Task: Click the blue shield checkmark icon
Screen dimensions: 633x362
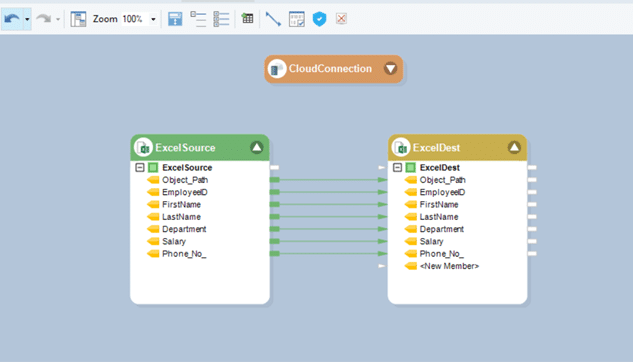Action: tap(319, 19)
